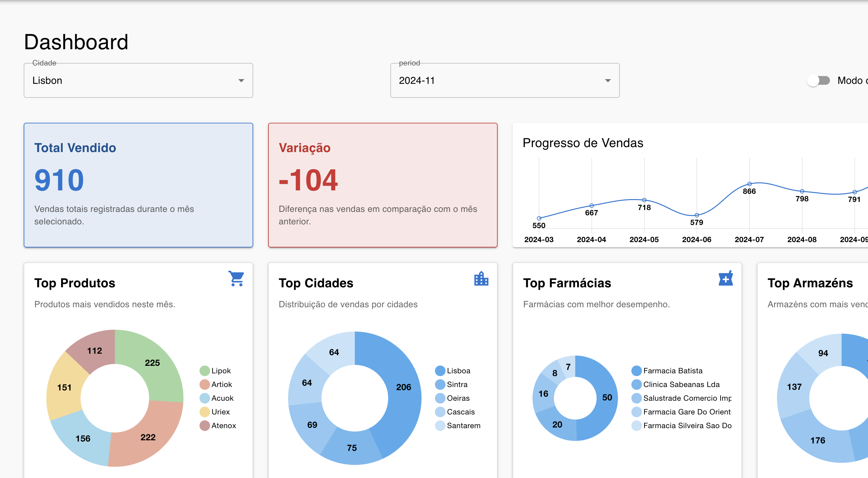Click the 2024-08 data point at 798
This screenshot has height=478, width=868.
tap(802, 191)
